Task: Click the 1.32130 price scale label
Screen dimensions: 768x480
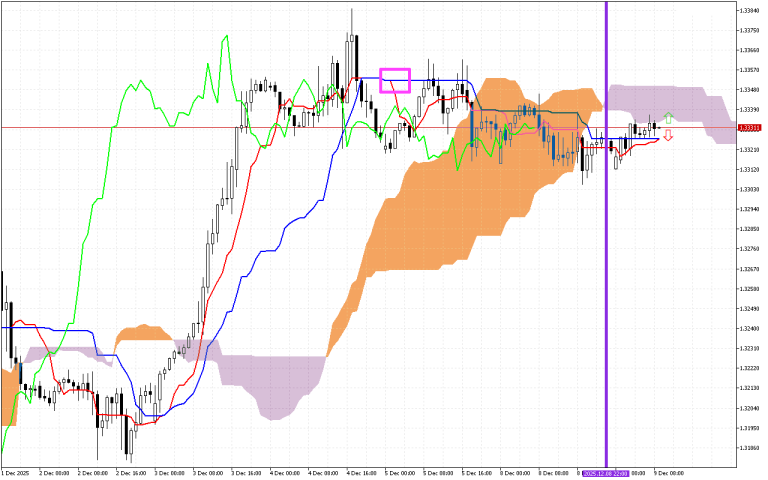Action: [x=749, y=388]
